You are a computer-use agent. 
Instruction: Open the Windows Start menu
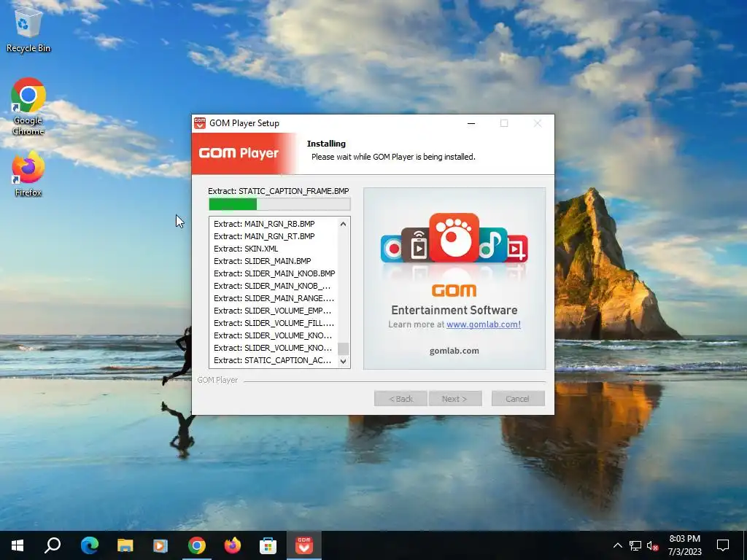tap(18, 545)
